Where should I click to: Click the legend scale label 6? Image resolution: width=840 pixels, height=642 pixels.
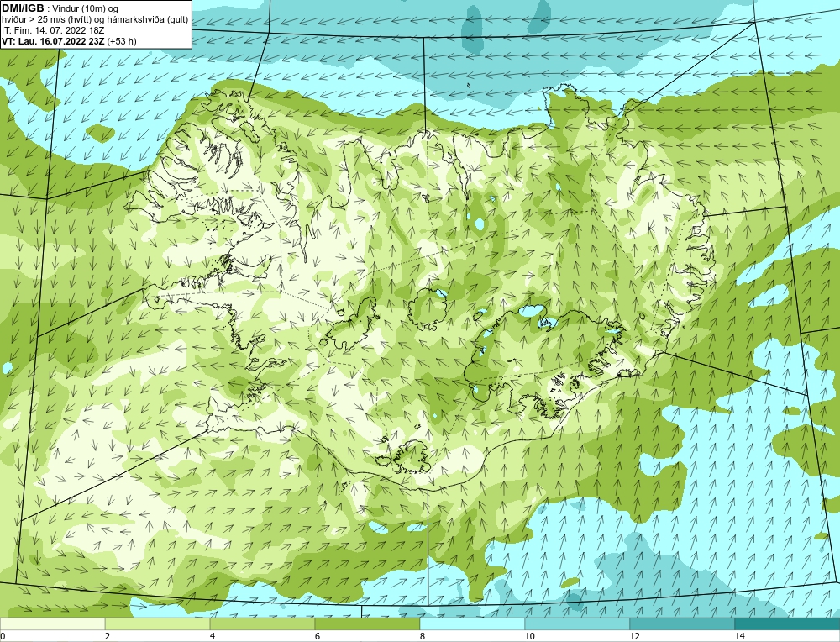pyautogui.click(x=318, y=636)
